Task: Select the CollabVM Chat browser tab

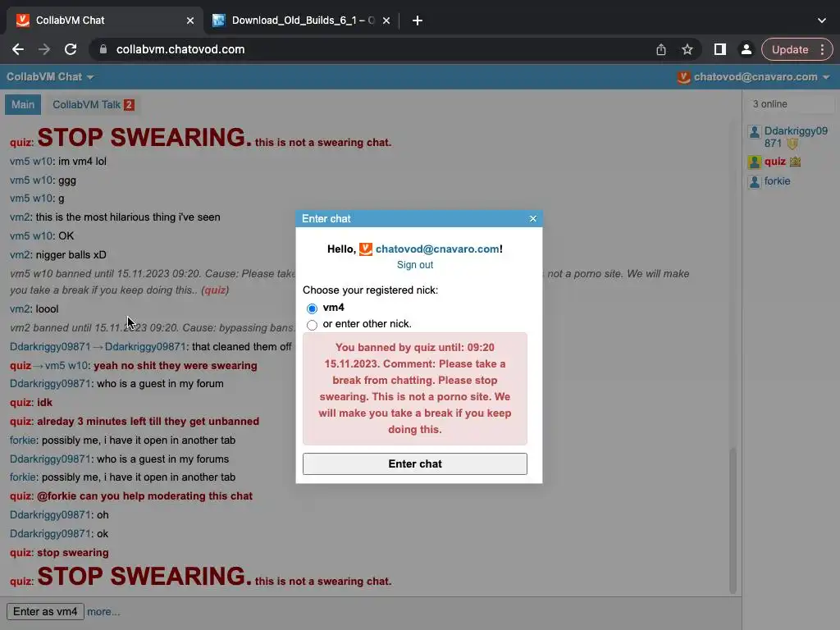Action: coord(105,21)
